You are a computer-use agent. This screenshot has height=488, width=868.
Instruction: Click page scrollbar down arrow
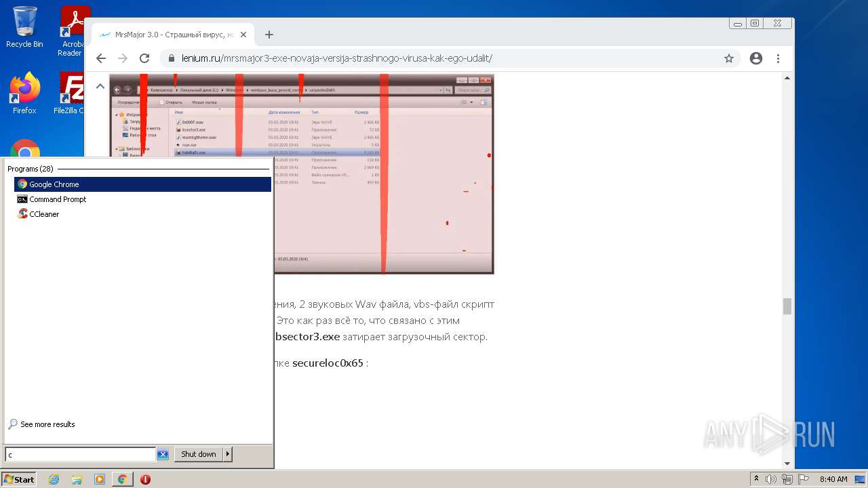click(x=787, y=464)
